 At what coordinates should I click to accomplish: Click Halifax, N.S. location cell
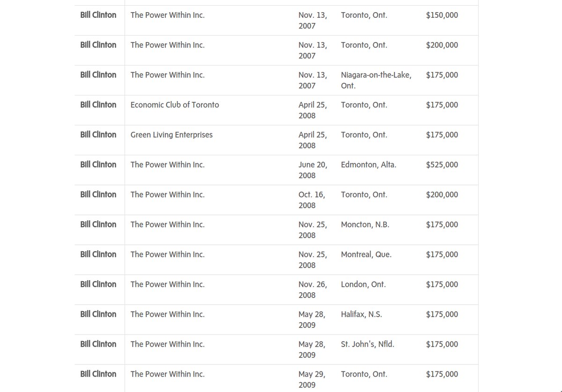pyautogui.click(x=361, y=314)
